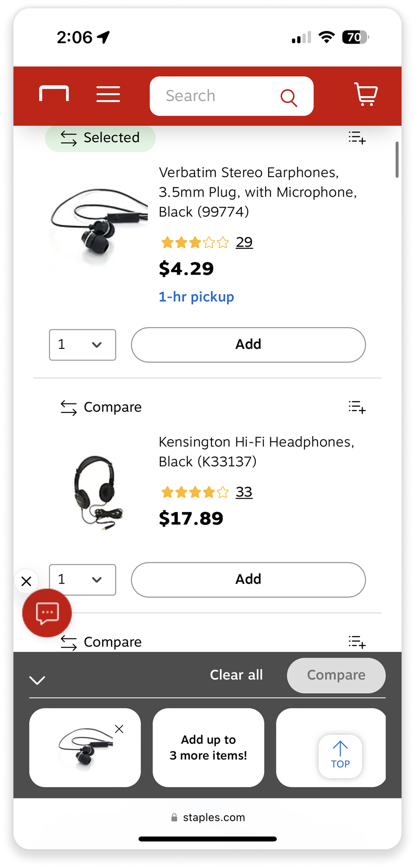Open the live chat bubble
Viewport: 415px width, 868px height.
(47, 613)
